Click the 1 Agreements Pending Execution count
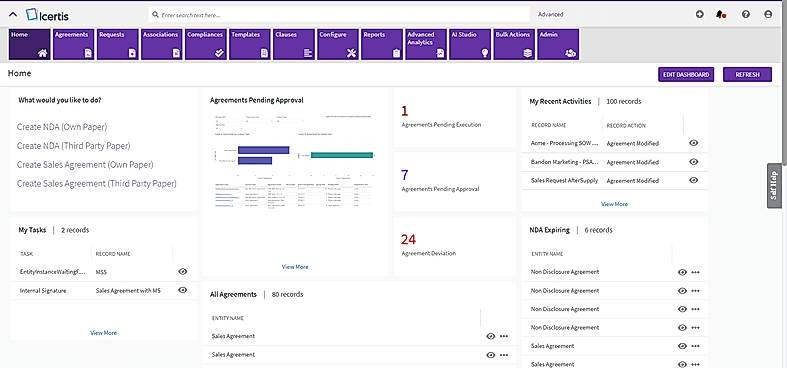This screenshot has height=368, width=787. [405, 111]
